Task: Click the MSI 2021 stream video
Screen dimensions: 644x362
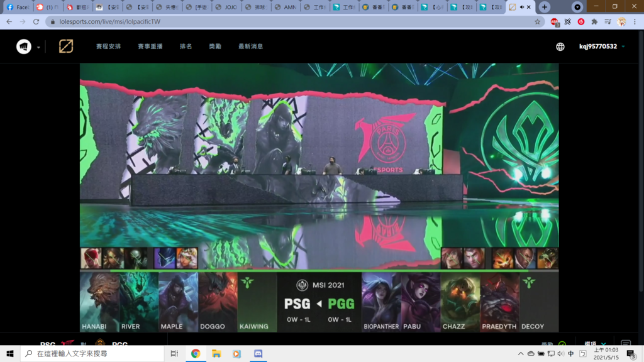Action: pos(319,197)
